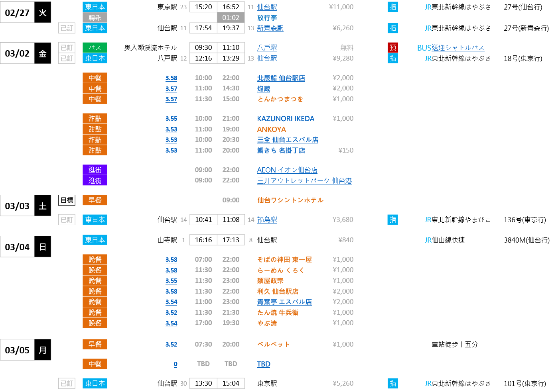Open the 仙台駅 link beside the 13:29 arrival
Image resolution: width=558 pixels, height=392 pixels.
pos(267,58)
